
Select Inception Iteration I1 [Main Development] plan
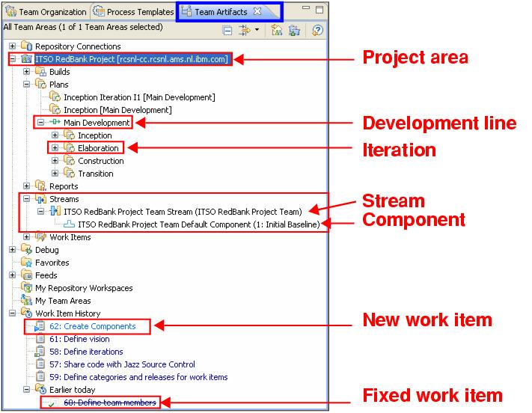(139, 97)
